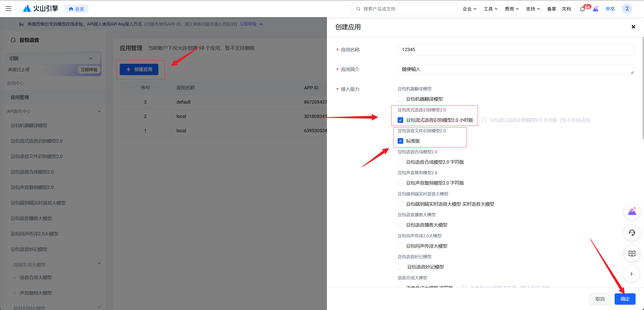Click the customer service headset floating button
The height and width of the screenshot is (310, 644).
point(632,233)
